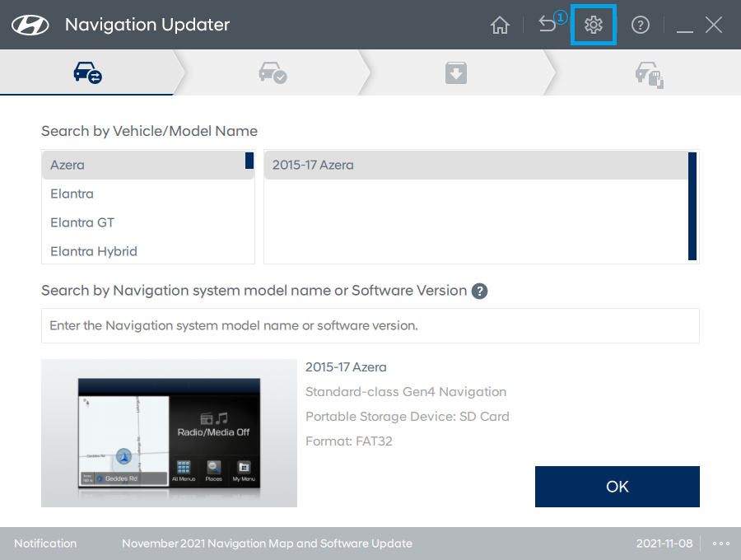Image resolution: width=741 pixels, height=560 pixels.
Task: Switch to the vehicle confirmation step tab
Action: pyautogui.click(x=273, y=72)
